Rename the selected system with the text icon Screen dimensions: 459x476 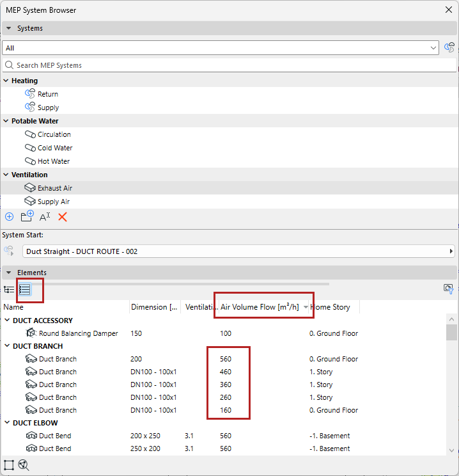coord(45,217)
